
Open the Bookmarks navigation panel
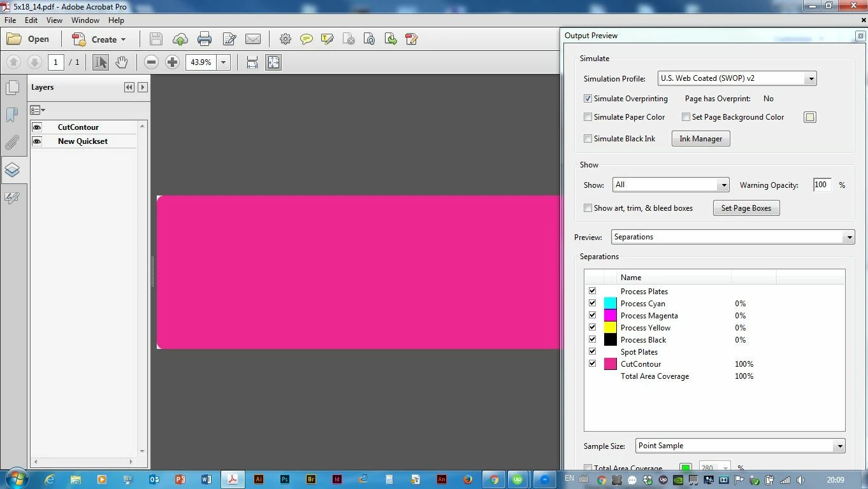12,115
